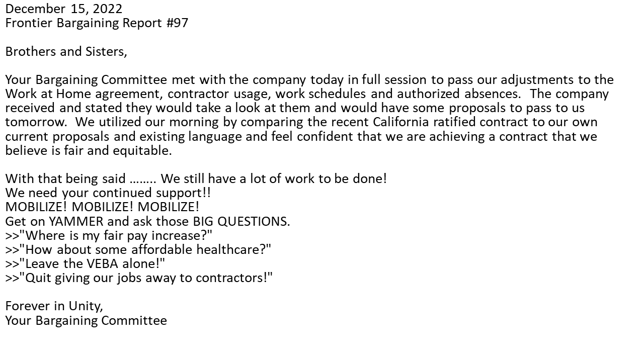644x362 pixels.
Task: Click the phrase Work at Home agreement
Action: [x=84, y=94]
